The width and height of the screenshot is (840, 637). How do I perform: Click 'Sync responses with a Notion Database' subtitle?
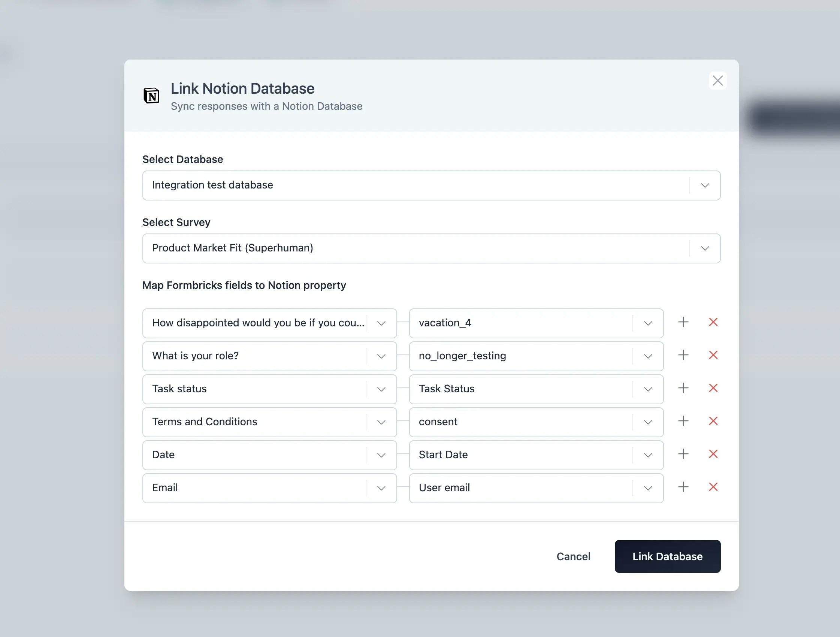266,106
